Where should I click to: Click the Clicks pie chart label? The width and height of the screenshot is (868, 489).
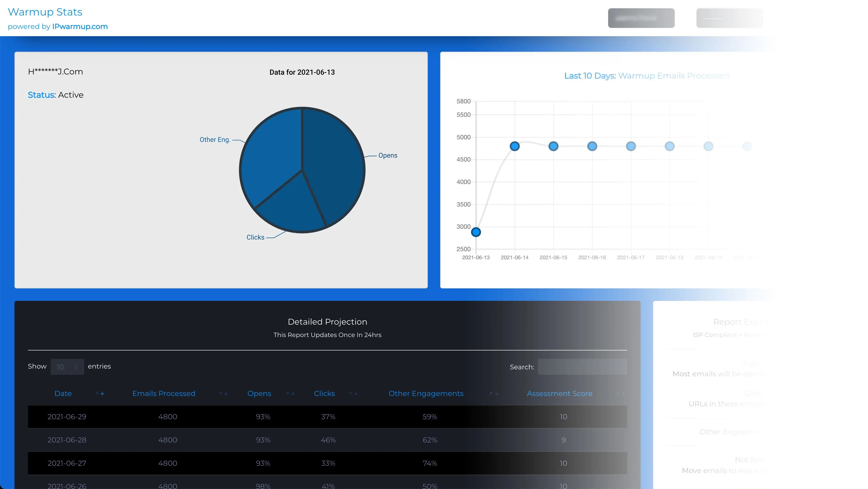(255, 237)
